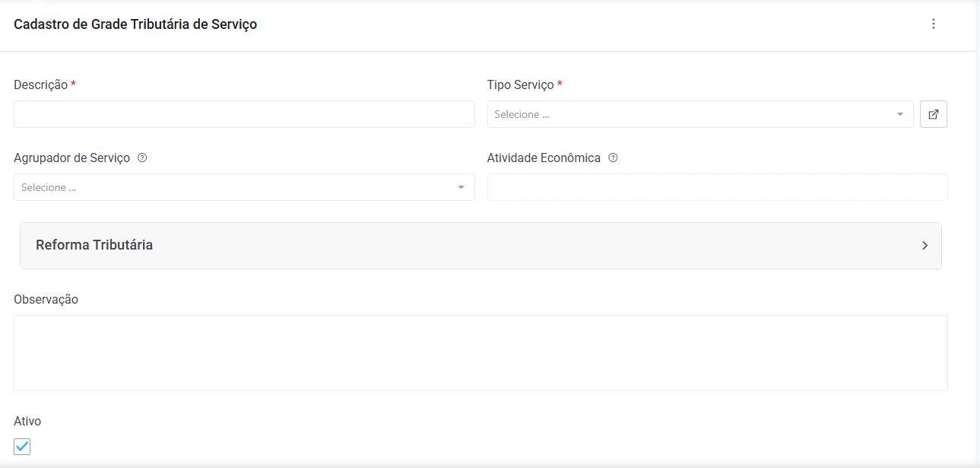Click into the Descrição text field

point(244,114)
